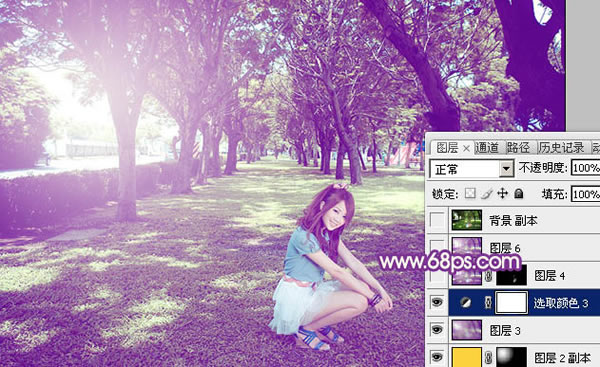Click the lock transparent pixels icon
The height and width of the screenshot is (367, 600).
(x=470, y=193)
